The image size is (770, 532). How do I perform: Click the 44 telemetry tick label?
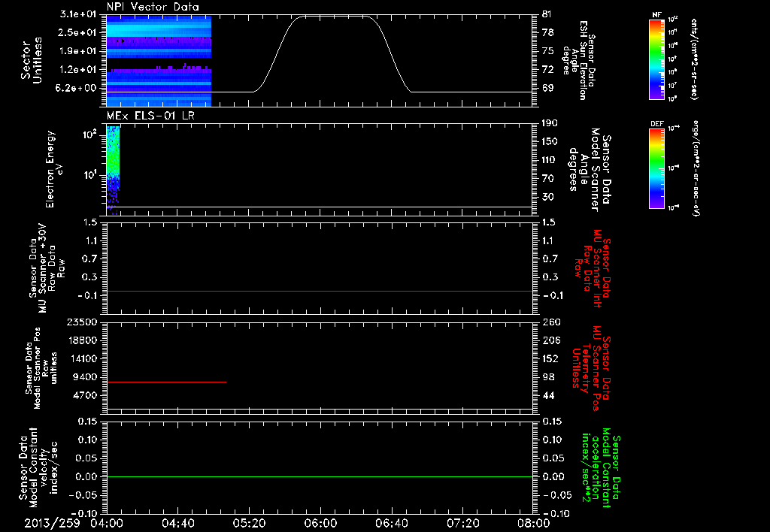coord(547,395)
